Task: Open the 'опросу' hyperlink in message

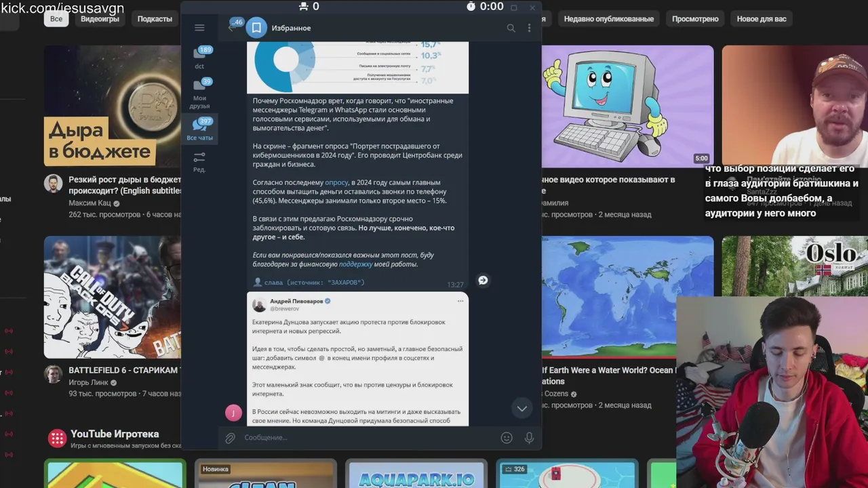Action: pos(336,182)
